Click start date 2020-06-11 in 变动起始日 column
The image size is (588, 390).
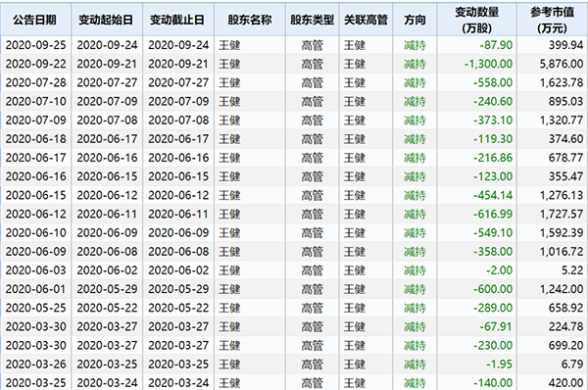(107, 215)
